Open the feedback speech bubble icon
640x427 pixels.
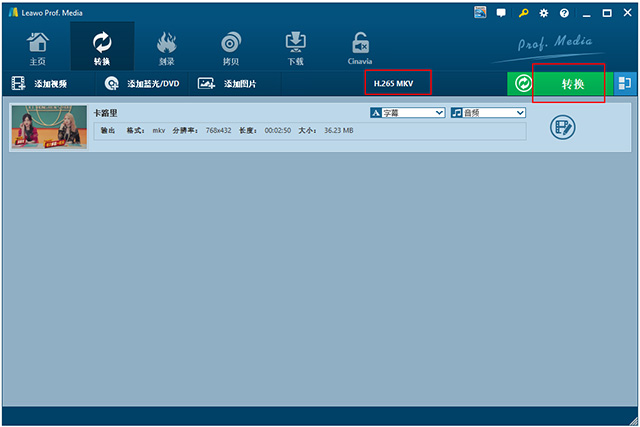point(501,13)
